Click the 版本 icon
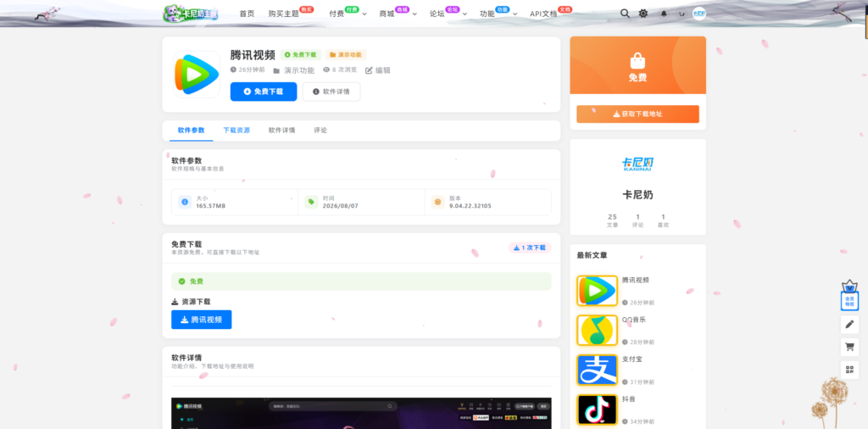The image size is (868, 429). coord(438,202)
